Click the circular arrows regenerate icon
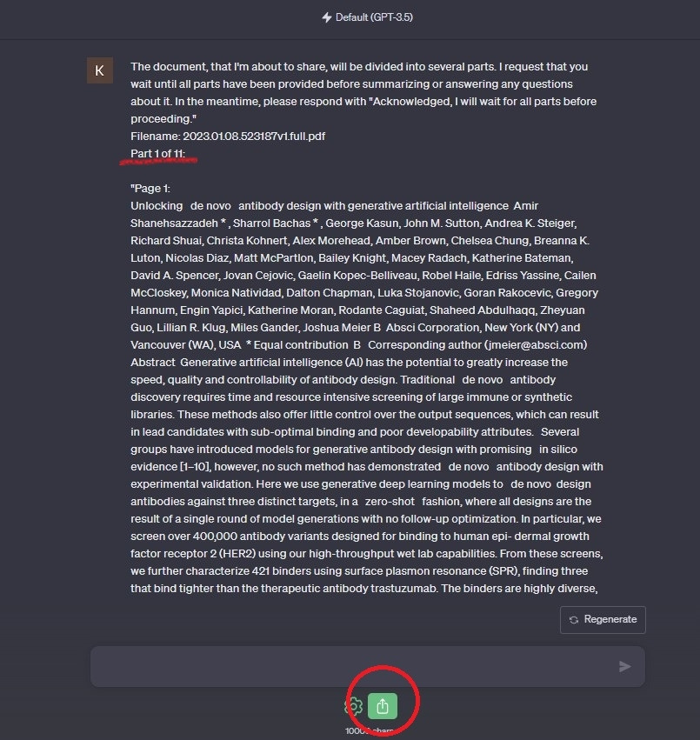The width and height of the screenshot is (700, 740). [574, 620]
